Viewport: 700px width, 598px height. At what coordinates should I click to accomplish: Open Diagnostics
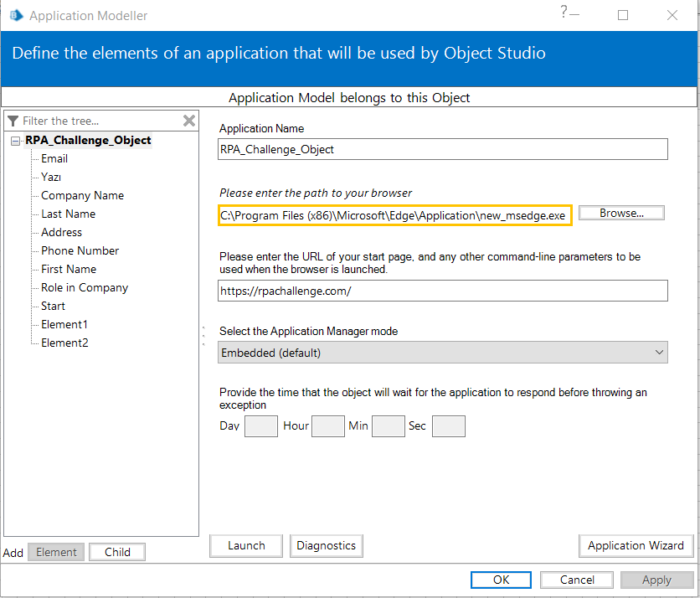click(326, 545)
